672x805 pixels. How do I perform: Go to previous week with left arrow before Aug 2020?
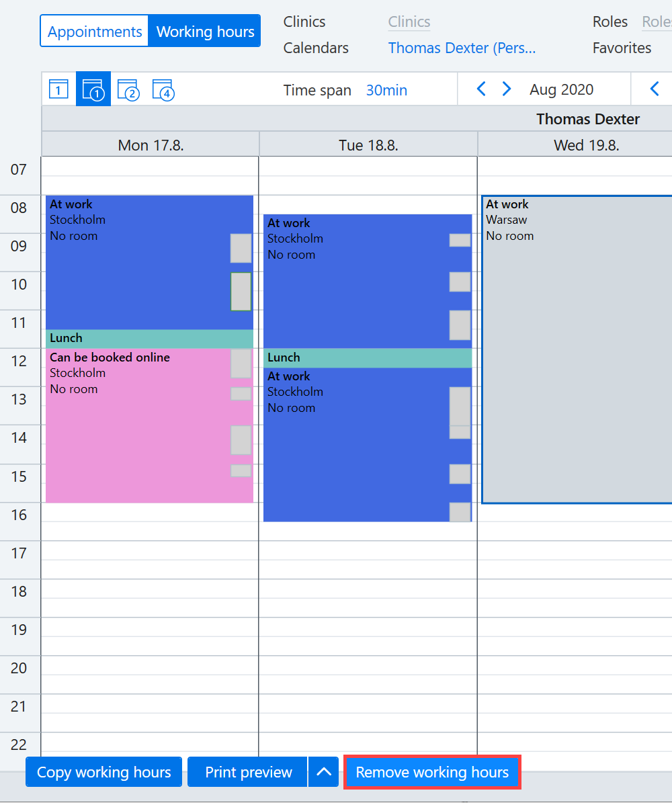pos(481,89)
